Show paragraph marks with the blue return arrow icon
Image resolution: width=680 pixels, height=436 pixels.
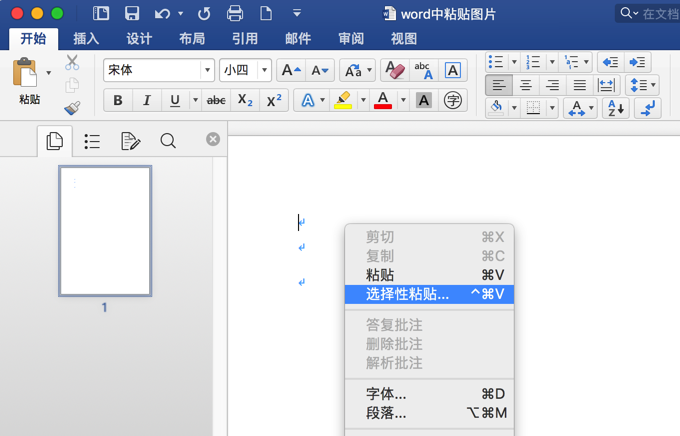coord(648,108)
